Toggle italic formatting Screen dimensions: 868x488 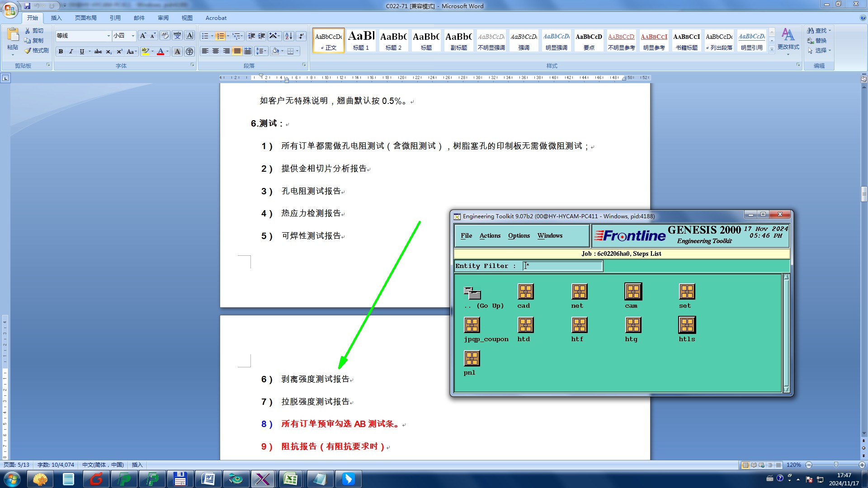pyautogui.click(x=71, y=52)
